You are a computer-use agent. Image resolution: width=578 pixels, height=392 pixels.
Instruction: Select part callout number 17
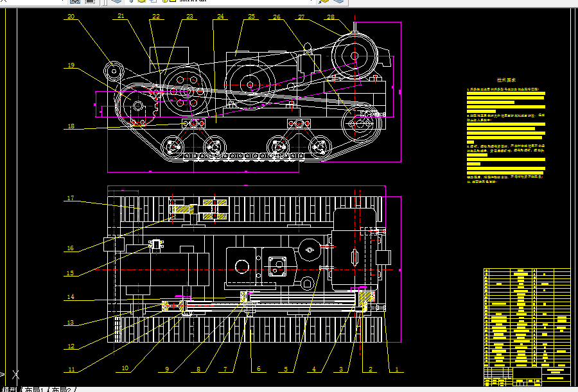(x=71, y=198)
